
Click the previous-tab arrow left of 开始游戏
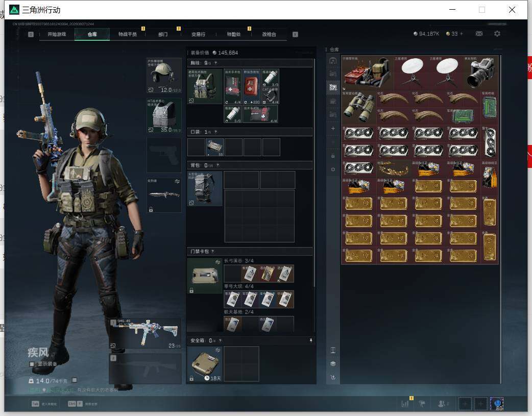[31, 34]
